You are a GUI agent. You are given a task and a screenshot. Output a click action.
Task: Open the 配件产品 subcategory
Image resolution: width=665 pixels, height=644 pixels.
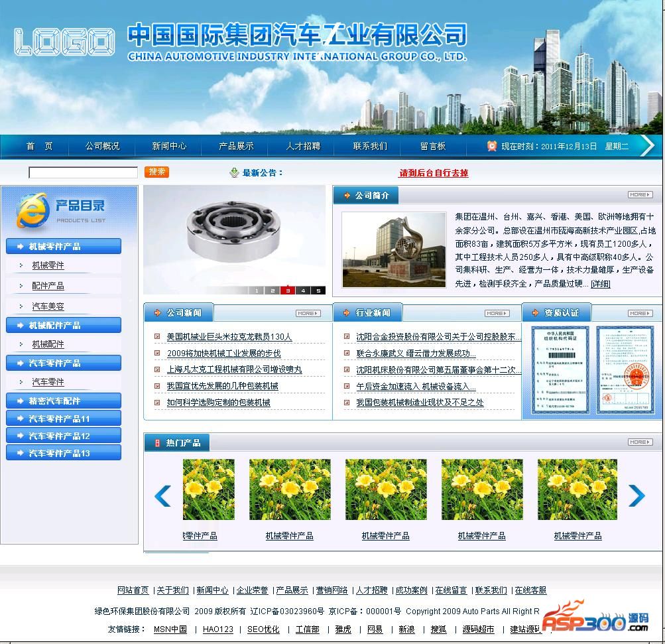click(x=48, y=285)
